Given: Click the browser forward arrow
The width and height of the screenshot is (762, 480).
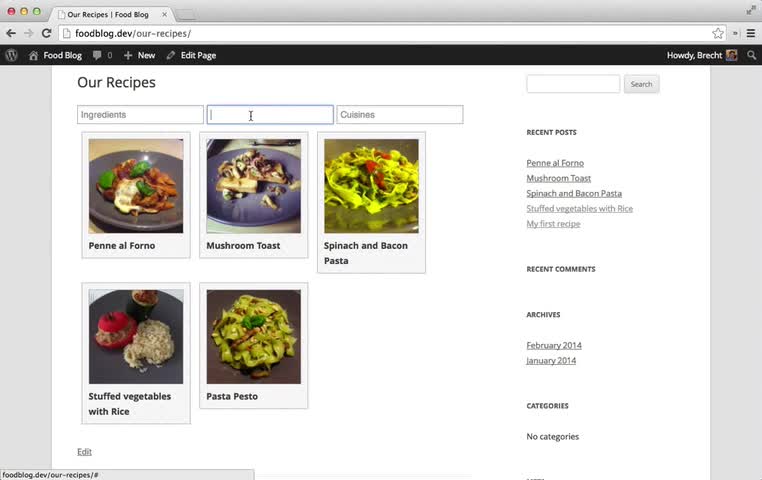Looking at the screenshot, I should (x=29, y=33).
